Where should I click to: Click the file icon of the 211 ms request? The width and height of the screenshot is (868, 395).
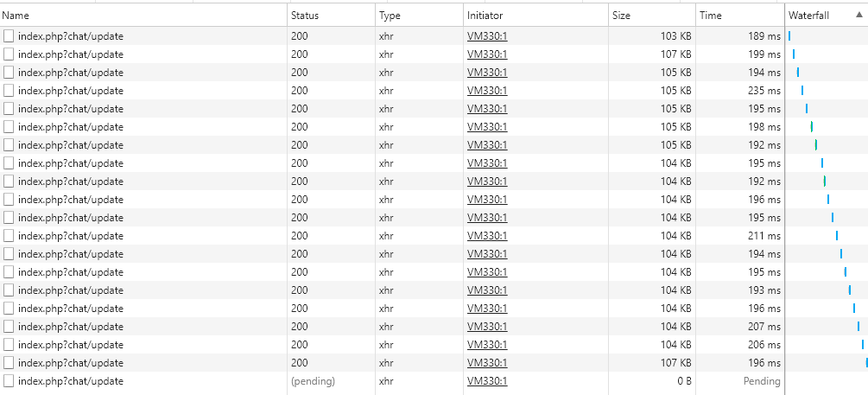click(x=9, y=236)
